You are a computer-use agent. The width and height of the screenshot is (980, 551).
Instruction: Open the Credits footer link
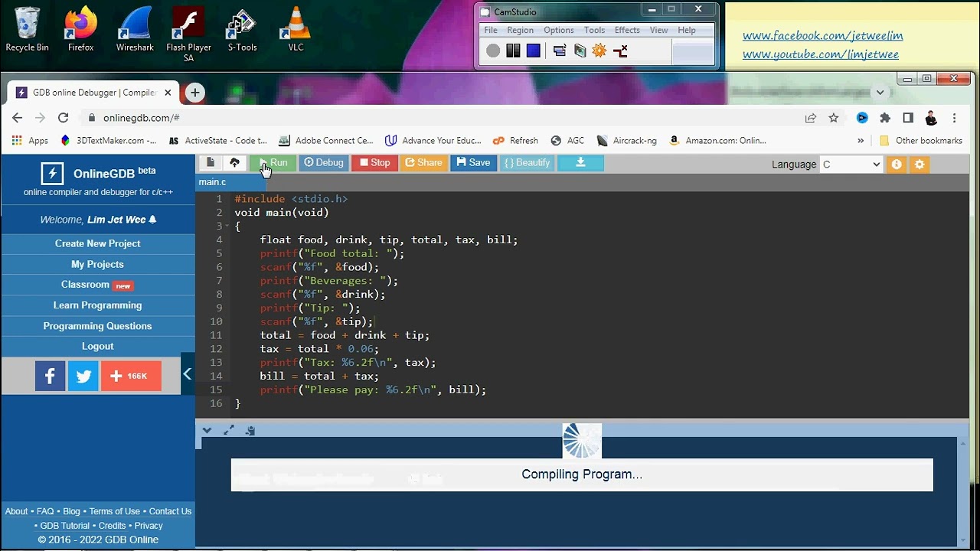112,526
